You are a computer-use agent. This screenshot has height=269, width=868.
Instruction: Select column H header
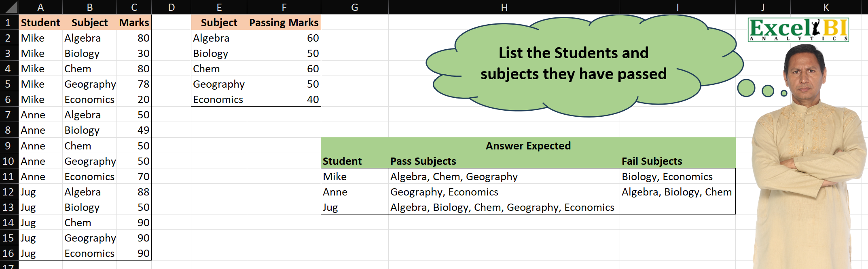504,7
